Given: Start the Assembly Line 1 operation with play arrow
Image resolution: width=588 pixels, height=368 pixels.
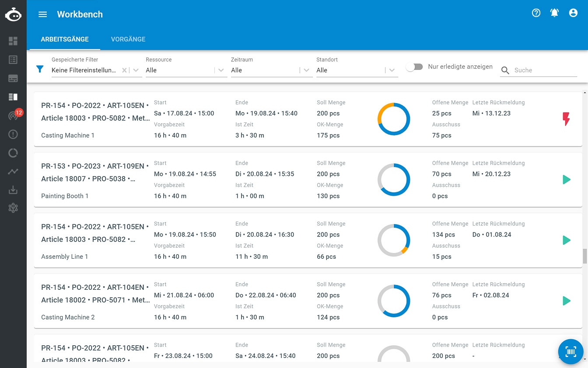Looking at the screenshot, I should pos(567,240).
